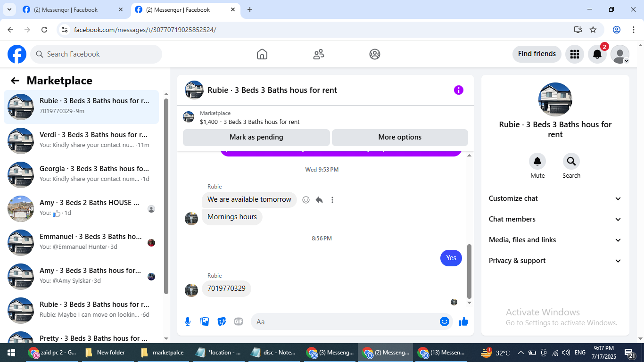Image resolution: width=644 pixels, height=362 pixels.
Task: Open the (13) Messenger taskbar window
Action: (x=442, y=353)
